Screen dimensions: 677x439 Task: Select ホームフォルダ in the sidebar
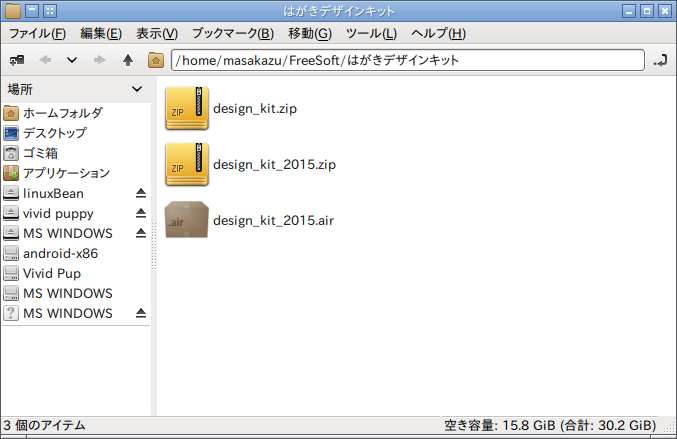click(x=63, y=113)
